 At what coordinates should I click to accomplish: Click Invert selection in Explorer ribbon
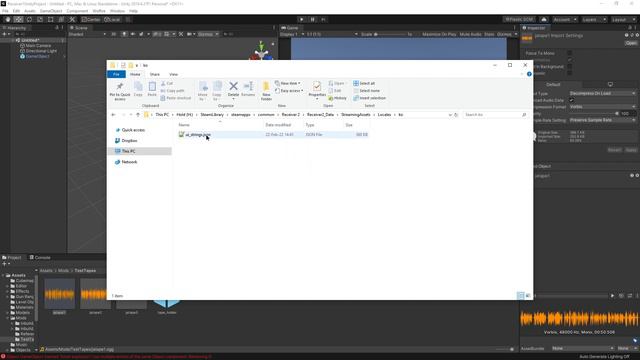369,98
